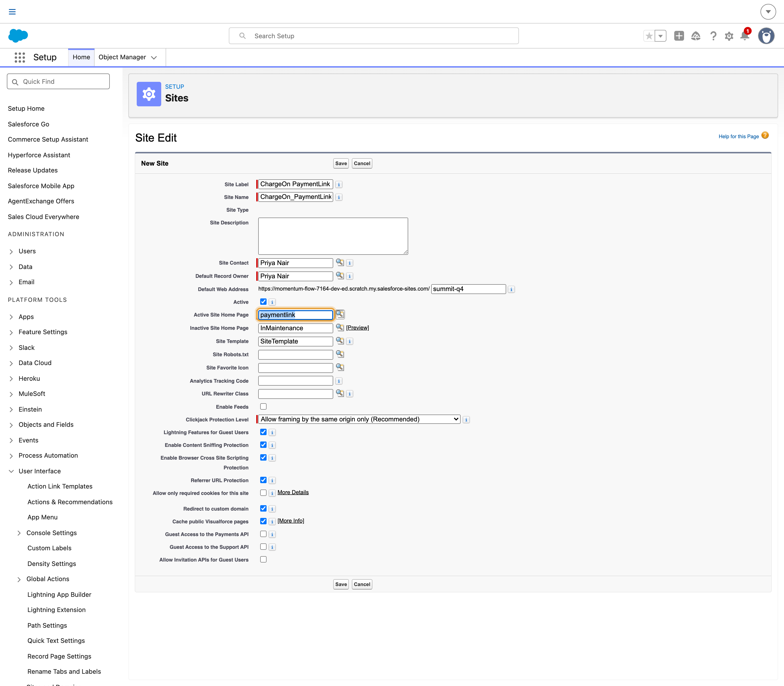Check the Enable Feeds checkbox
Screen dimensions: 784x686
pyautogui.click(x=263, y=406)
